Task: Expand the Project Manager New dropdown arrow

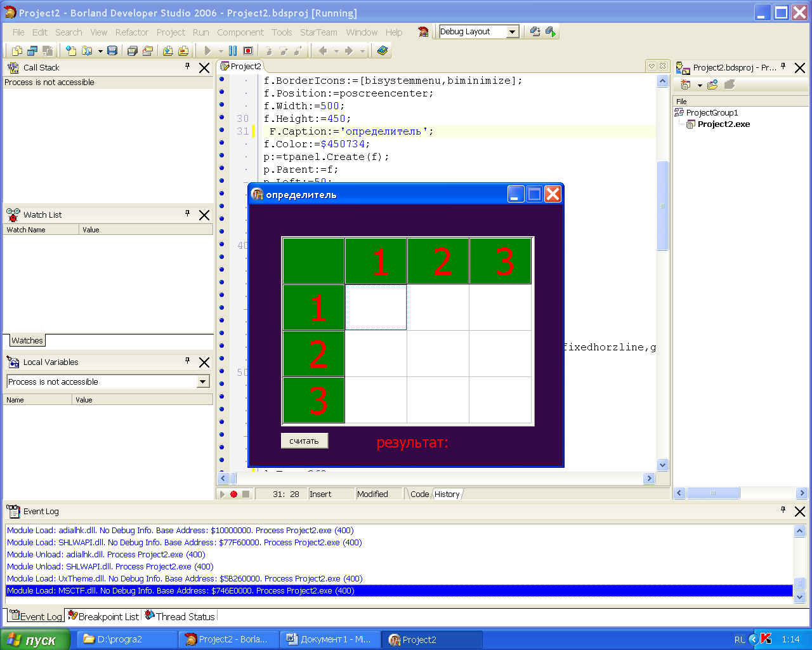Action: point(700,85)
